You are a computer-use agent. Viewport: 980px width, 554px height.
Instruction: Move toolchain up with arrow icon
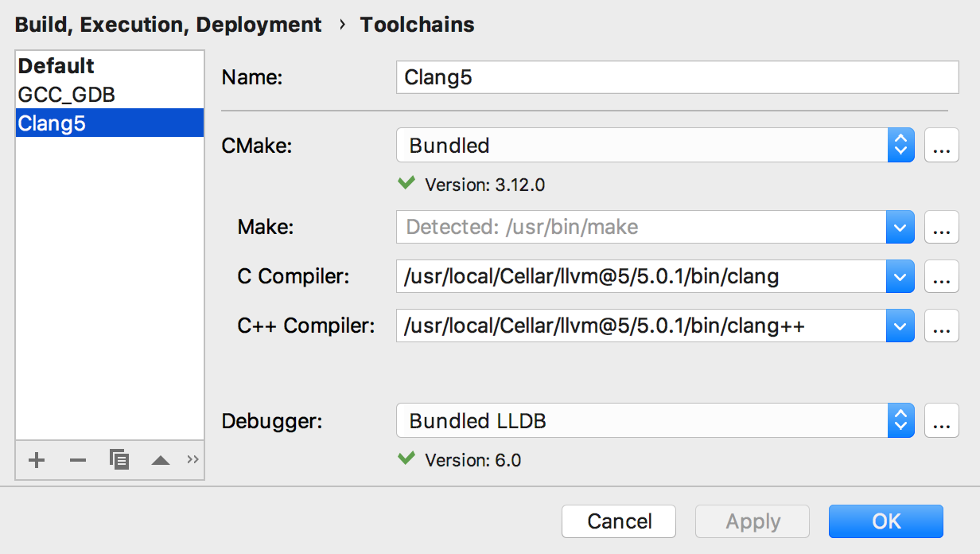coord(161,460)
